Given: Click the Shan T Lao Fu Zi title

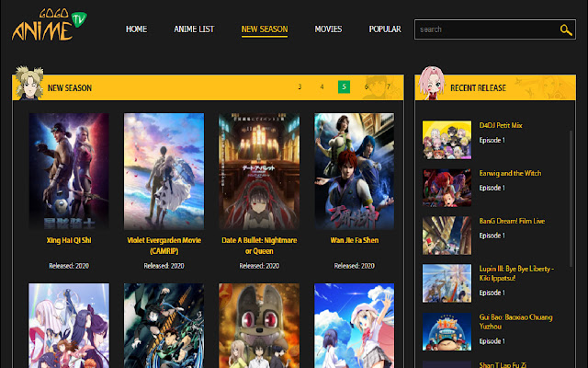Looking at the screenshot, I should pos(503,364).
